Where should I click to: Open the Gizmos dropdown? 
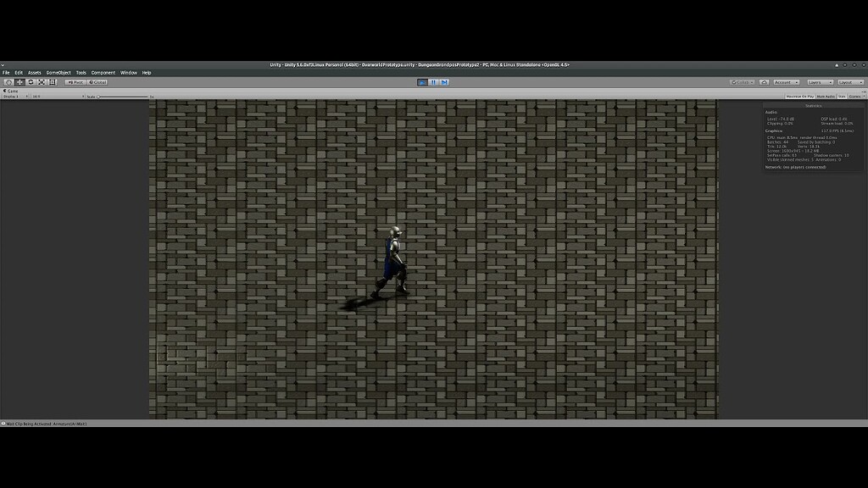854,96
